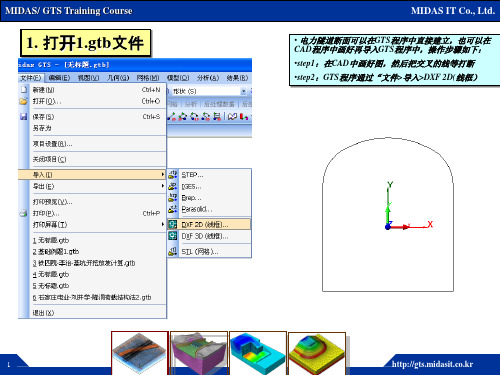Open recent file 4 无标题.gtb
Screen dimensions: 500x375
(x=92, y=274)
